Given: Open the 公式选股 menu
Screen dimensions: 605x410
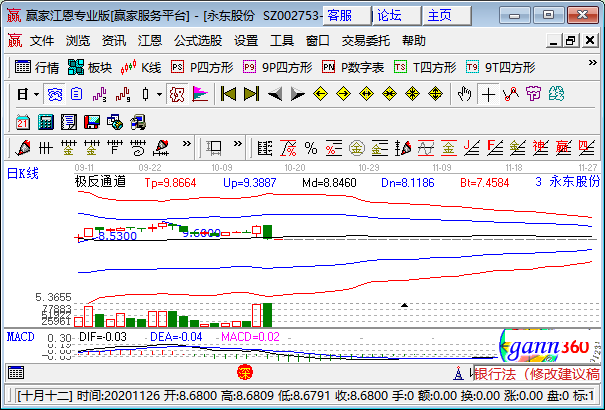Looking at the screenshot, I should point(198,40).
